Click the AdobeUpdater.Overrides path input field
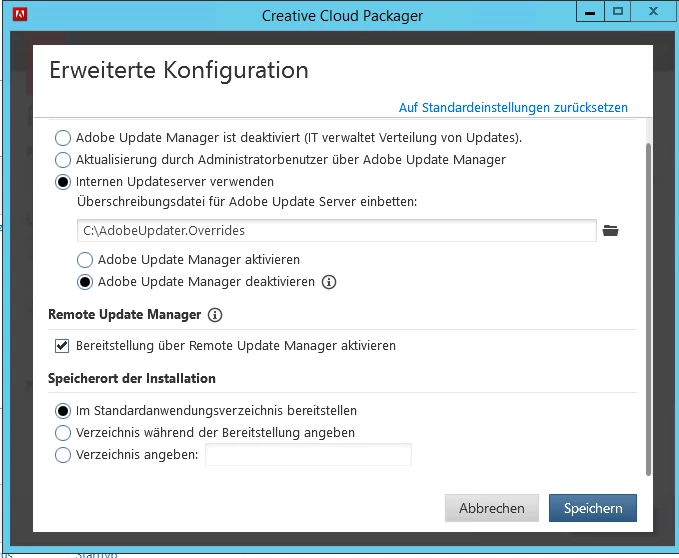The height and width of the screenshot is (558, 679). pyautogui.click(x=336, y=231)
